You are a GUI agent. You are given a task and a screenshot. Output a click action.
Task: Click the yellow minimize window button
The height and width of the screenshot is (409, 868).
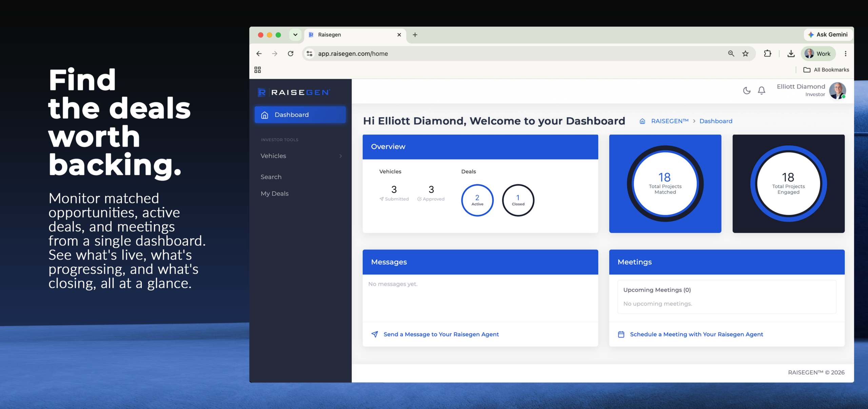(x=269, y=35)
